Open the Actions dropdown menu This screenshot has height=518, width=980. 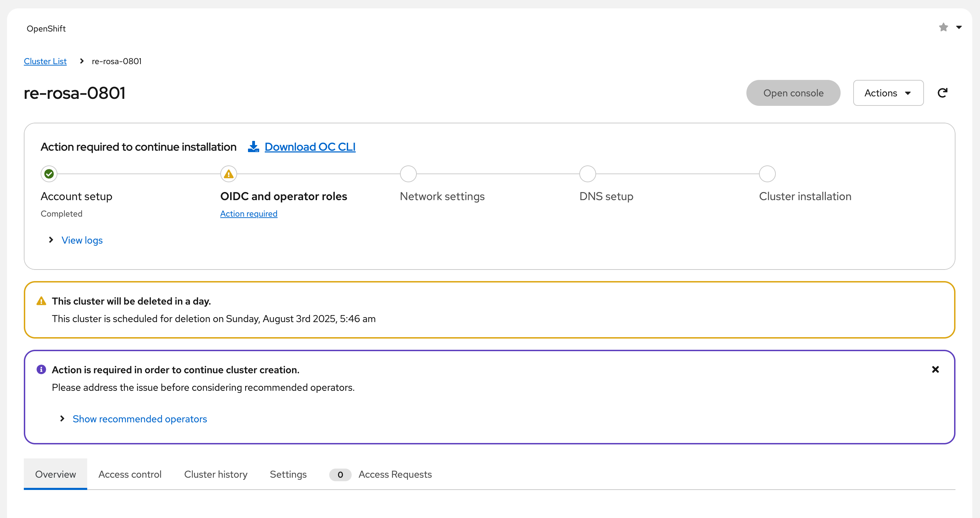pos(888,93)
